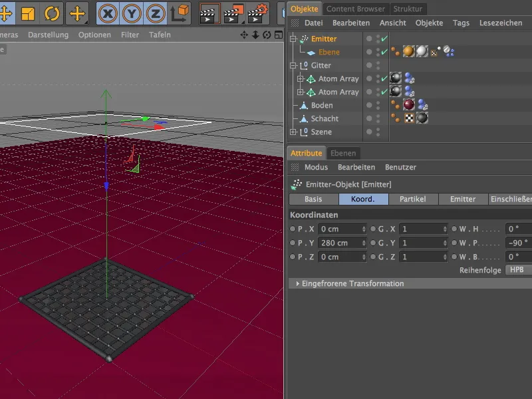
Task: Open render settings clapperboard gear icon
Action: [x=258, y=13]
